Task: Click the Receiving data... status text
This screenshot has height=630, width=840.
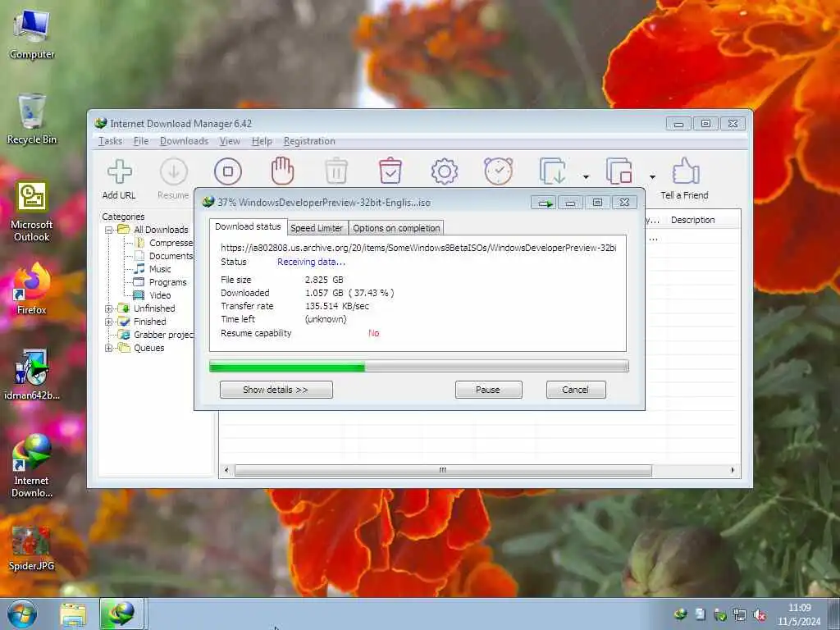Action: pyautogui.click(x=311, y=262)
